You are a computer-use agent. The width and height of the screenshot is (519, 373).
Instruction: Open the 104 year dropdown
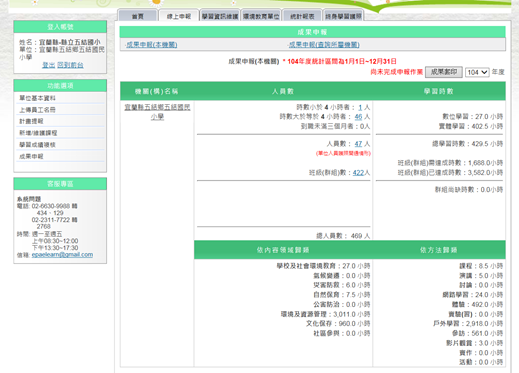477,72
